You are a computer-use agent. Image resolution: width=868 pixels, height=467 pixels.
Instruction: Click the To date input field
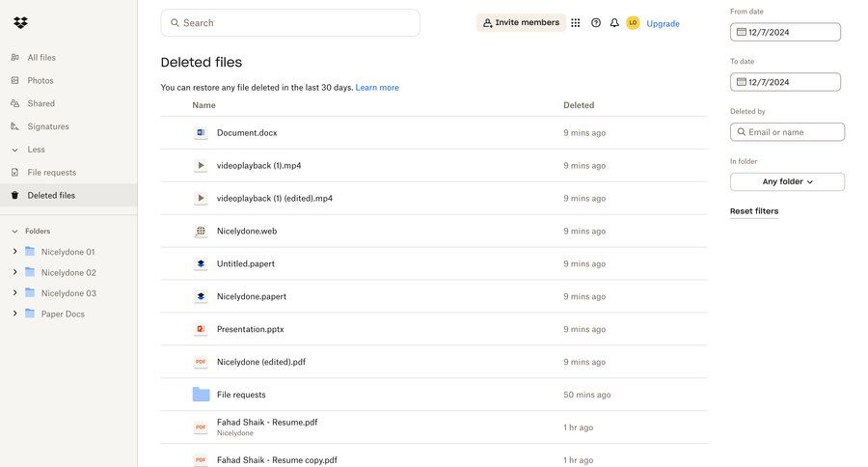(785, 82)
